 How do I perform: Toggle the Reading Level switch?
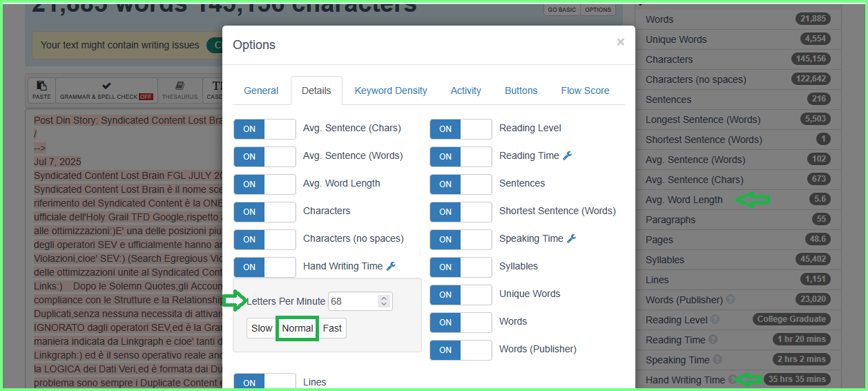tap(461, 128)
